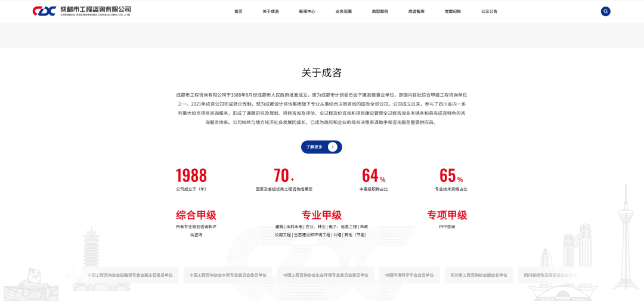Go to 新闻中心 in the navigation bar

[307, 11]
